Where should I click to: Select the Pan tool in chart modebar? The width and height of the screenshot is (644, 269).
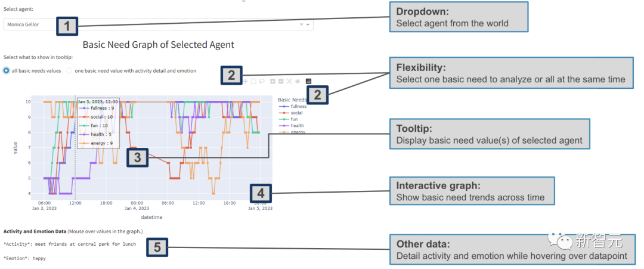click(x=245, y=81)
